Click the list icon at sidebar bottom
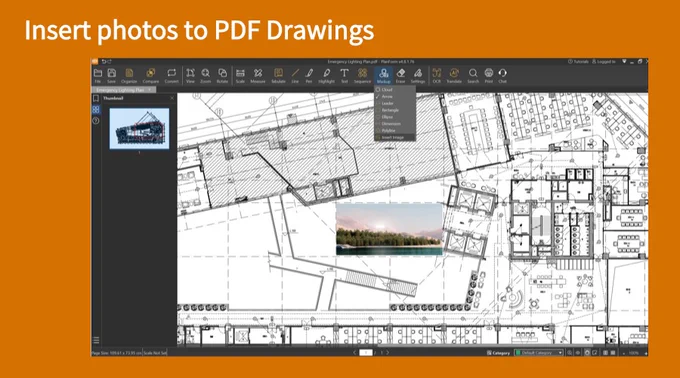 tap(96, 340)
